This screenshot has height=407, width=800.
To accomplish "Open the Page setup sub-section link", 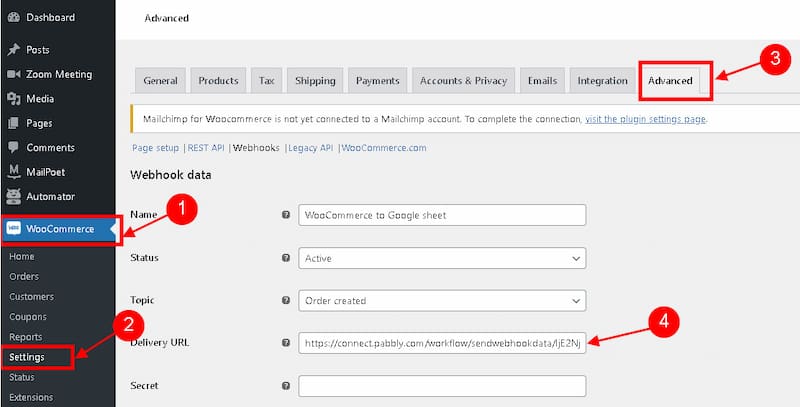I will click(156, 148).
